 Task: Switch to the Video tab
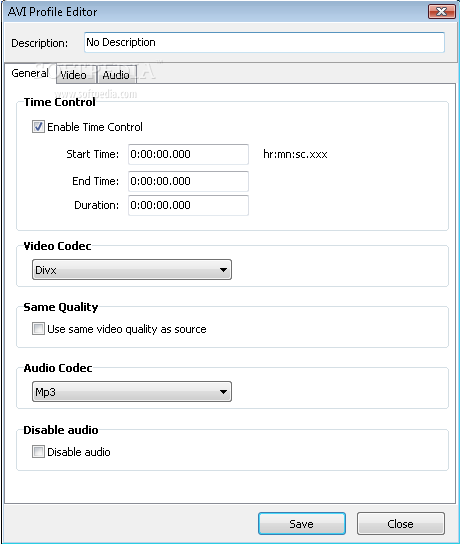(x=76, y=75)
